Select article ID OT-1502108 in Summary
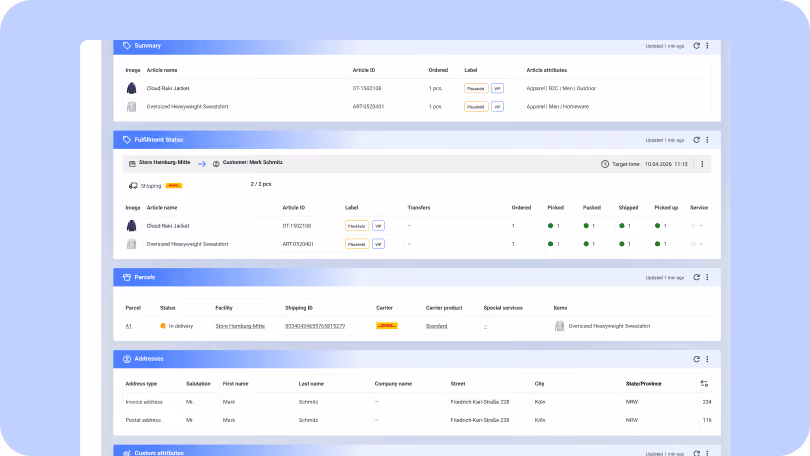The width and height of the screenshot is (810, 456). point(367,88)
